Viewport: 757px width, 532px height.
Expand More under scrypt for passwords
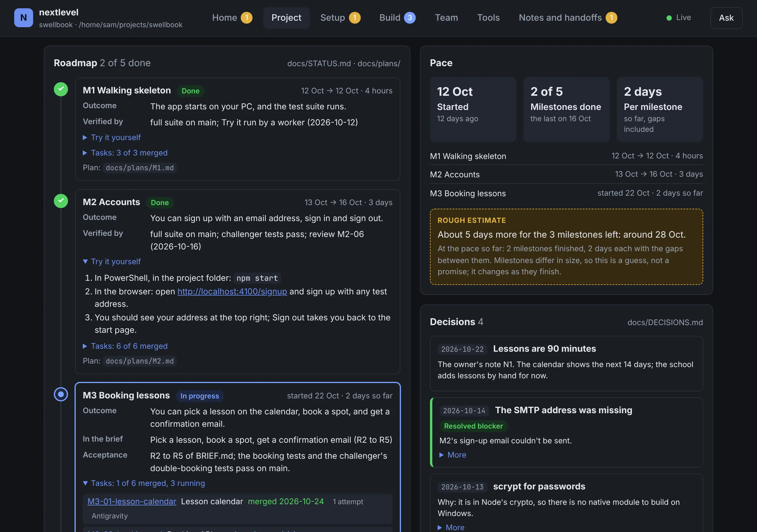pos(451,527)
